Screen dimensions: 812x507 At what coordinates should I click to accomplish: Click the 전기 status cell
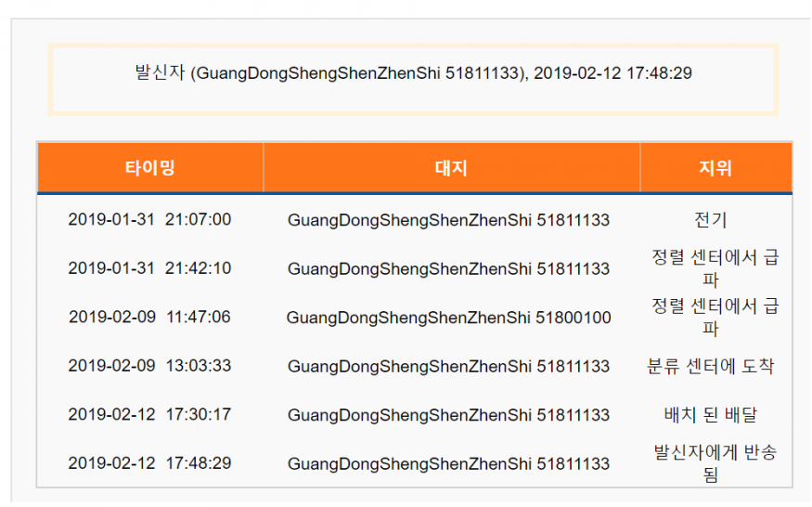pos(711,220)
